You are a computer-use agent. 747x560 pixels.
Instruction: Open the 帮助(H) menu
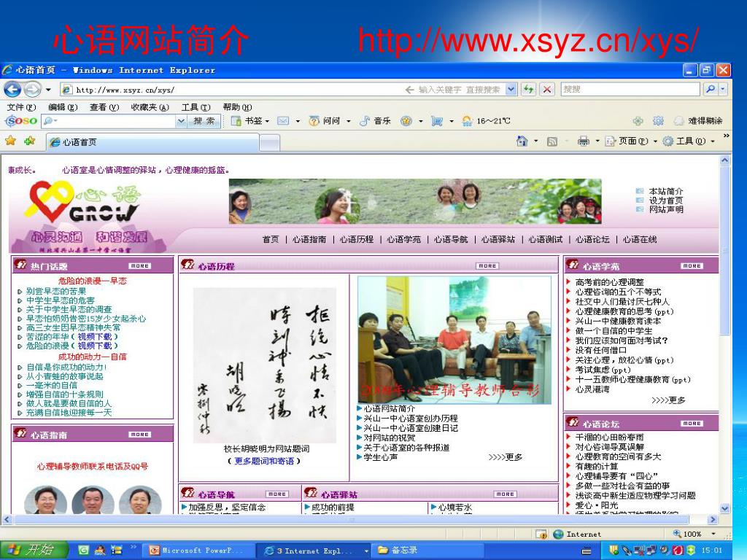pos(237,107)
